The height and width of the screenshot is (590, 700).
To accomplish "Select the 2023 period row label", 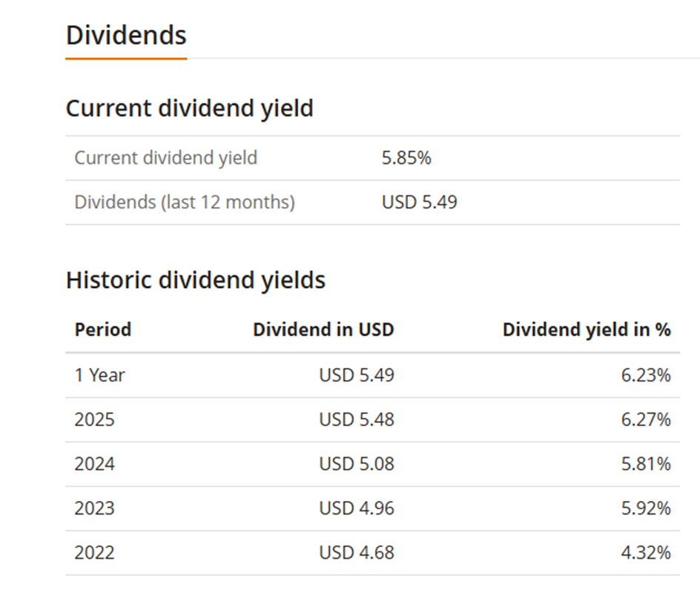I will pyautogui.click(x=95, y=508).
